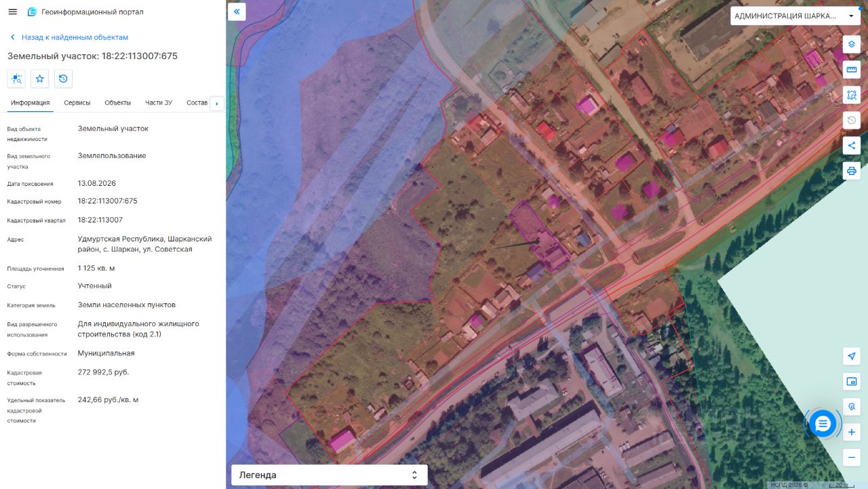Open map layers panel
This screenshot has width=868, height=489.
(852, 44)
